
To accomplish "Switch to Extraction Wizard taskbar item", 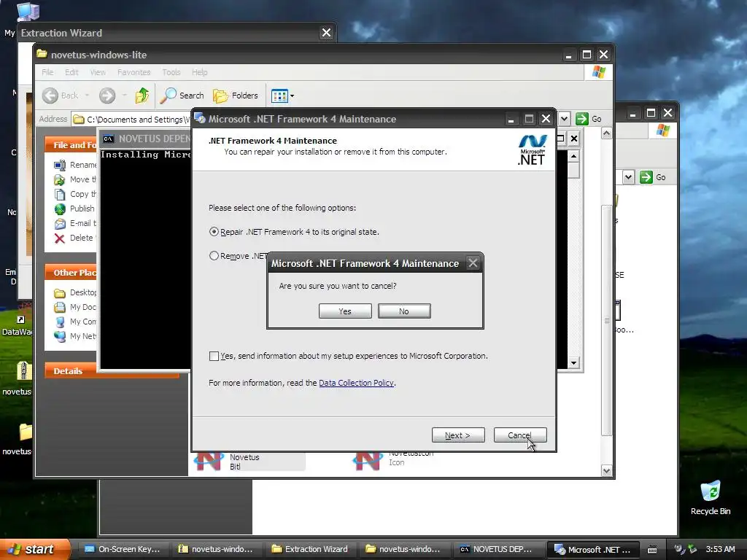I will (x=309, y=549).
